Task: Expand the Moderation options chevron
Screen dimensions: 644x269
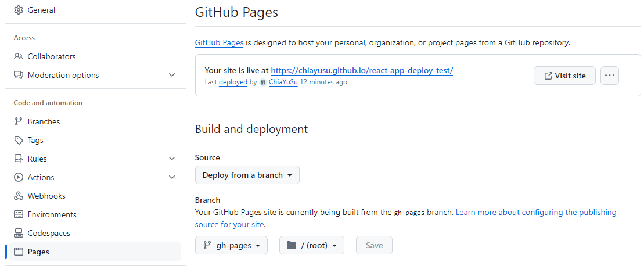Action: [x=172, y=75]
